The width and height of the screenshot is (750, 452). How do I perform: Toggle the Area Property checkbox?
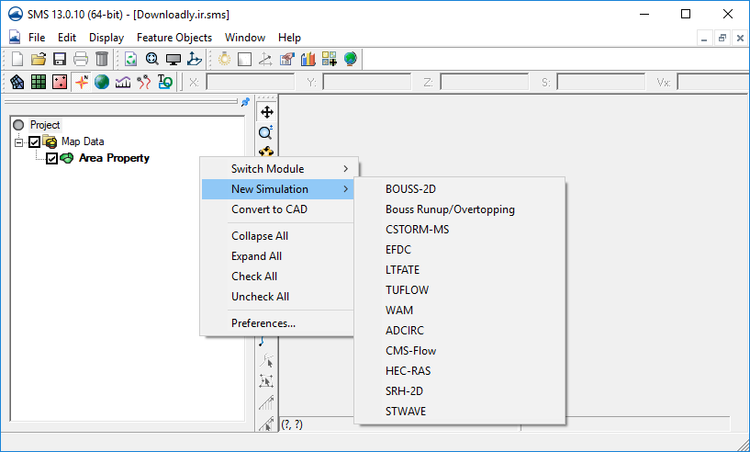click(52, 158)
